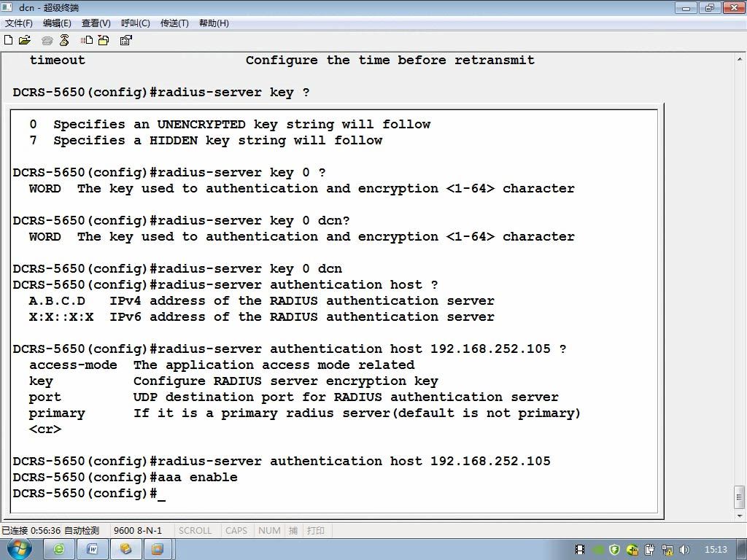The width and height of the screenshot is (747, 560).
Task: Click the CAPS status indicator
Action: (236, 531)
